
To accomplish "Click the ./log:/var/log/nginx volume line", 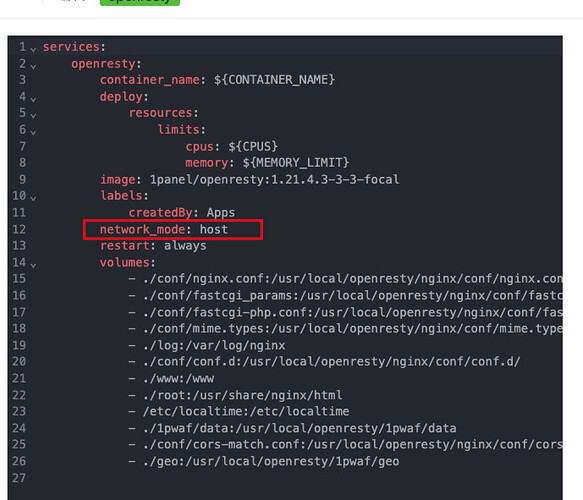I will click(x=207, y=345).
